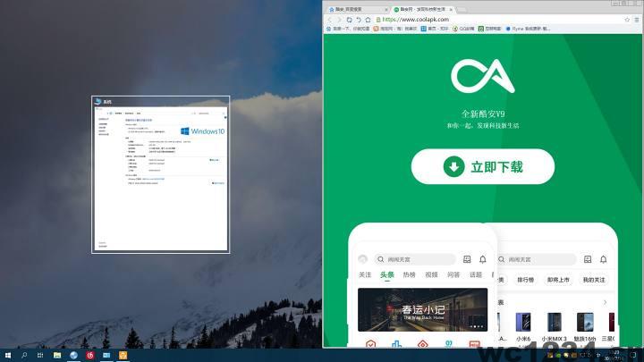Screen dimensions: 644x362
Task: Close the first browser tab
Action: (x=386, y=9)
